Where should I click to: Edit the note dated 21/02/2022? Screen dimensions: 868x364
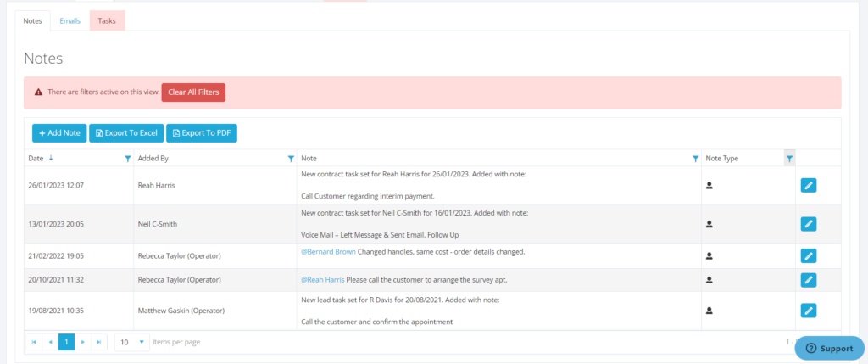pyautogui.click(x=808, y=255)
